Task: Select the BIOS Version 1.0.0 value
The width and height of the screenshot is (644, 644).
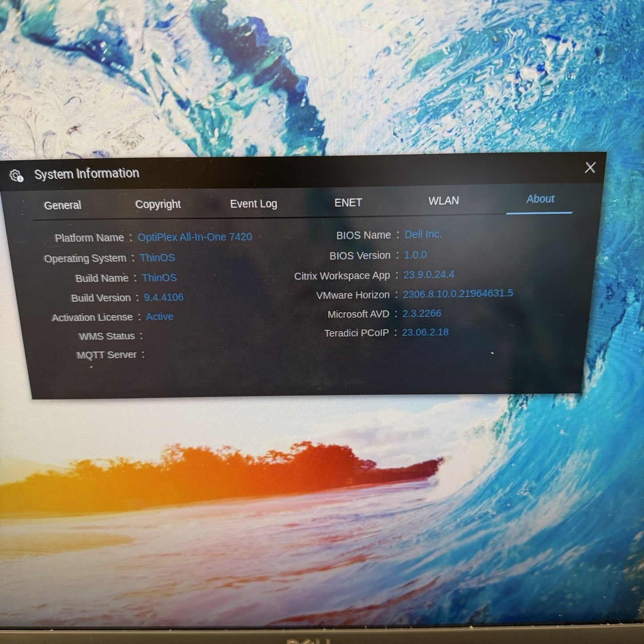Action: pyautogui.click(x=415, y=255)
